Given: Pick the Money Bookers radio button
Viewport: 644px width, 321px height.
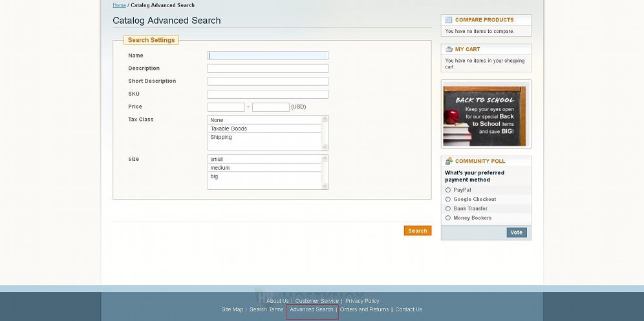Looking at the screenshot, I should (x=448, y=218).
